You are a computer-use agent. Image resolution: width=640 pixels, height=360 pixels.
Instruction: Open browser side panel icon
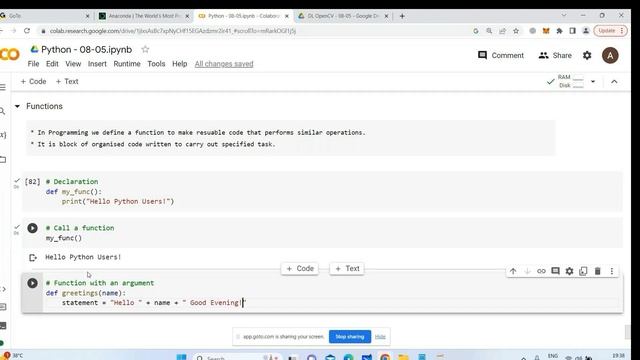(x=572, y=31)
